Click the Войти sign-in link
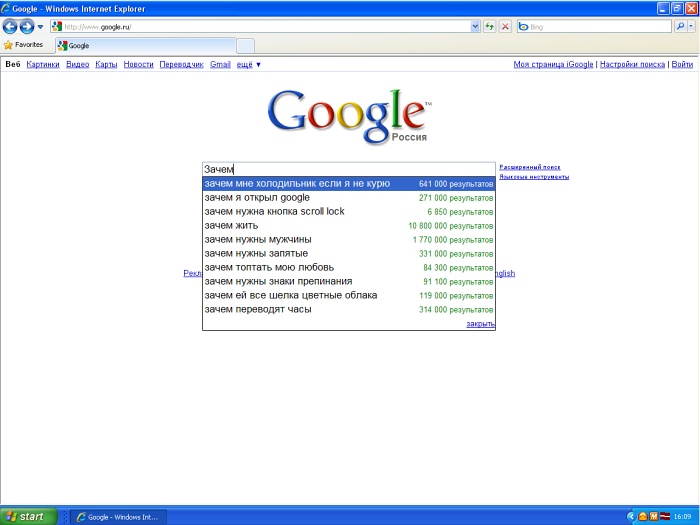Screen dimensions: 700x525 click(x=682, y=64)
